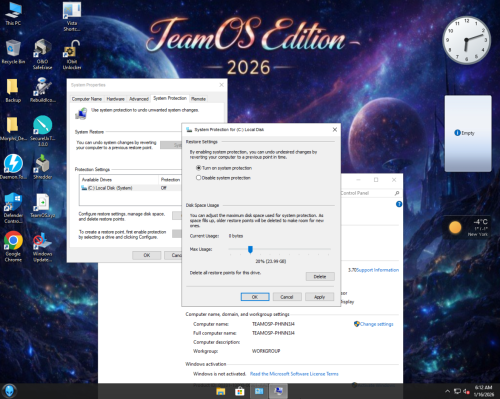Click the weather gadget showing -4°C

point(468,227)
